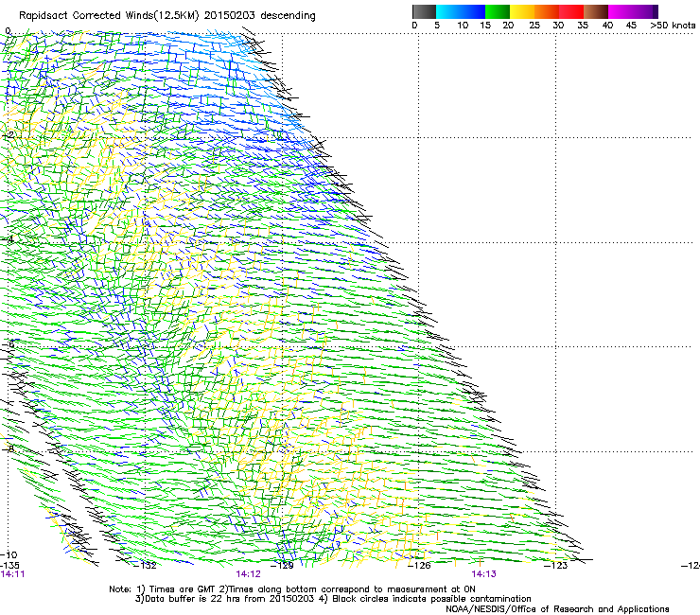Image resolution: width=700 pixels, height=615 pixels.
Task: Click the '45' label under the color scale
Action: tap(631, 26)
